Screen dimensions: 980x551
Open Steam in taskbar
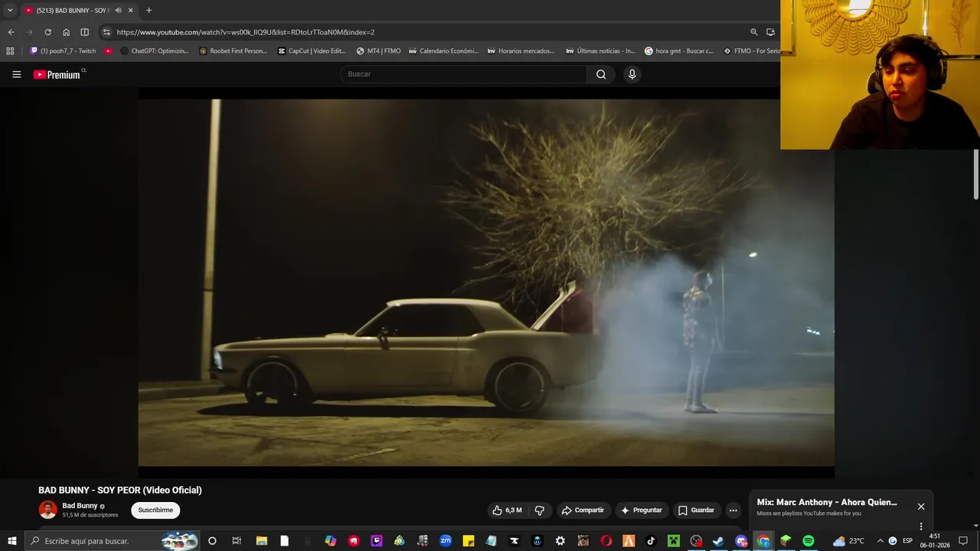click(x=718, y=541)
